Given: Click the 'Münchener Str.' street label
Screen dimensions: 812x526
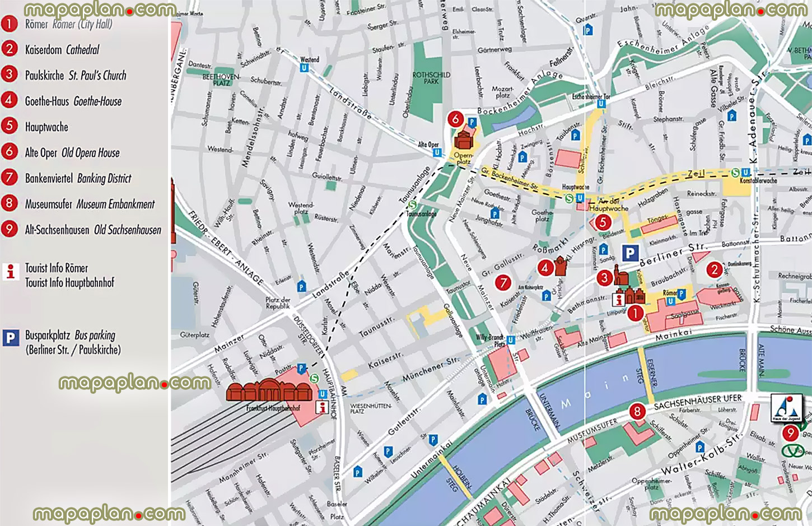Looking at the screenshot, I should (431, 370).
